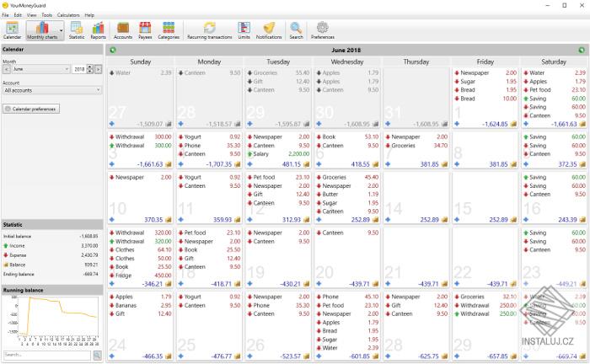Click the magnifier button next to search box
The image size is (590, 364).
click(x=97, y=355)
